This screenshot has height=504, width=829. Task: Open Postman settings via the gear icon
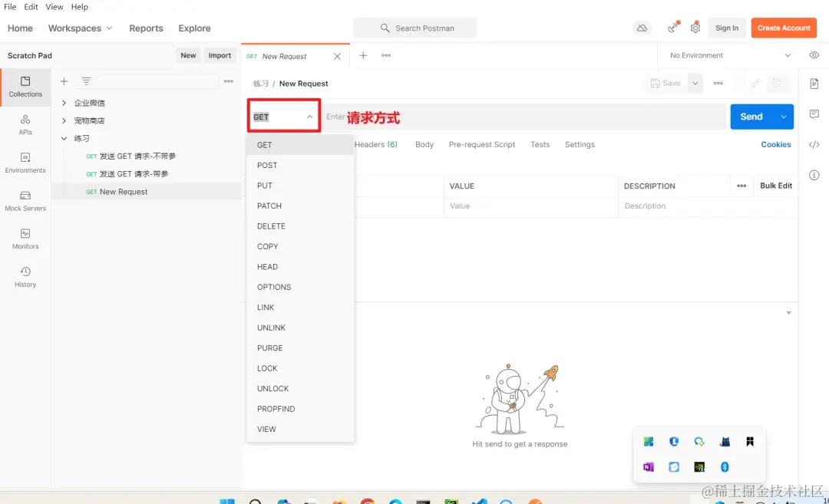point(695,28)
